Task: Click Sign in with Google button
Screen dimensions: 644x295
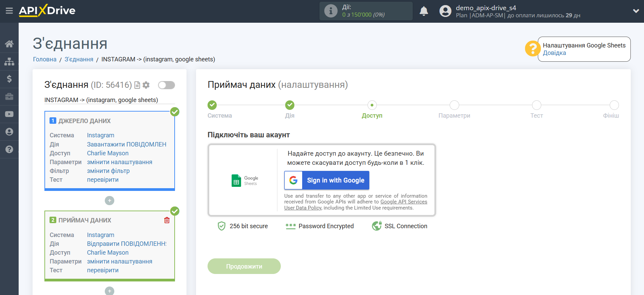Action: [327, 180]
